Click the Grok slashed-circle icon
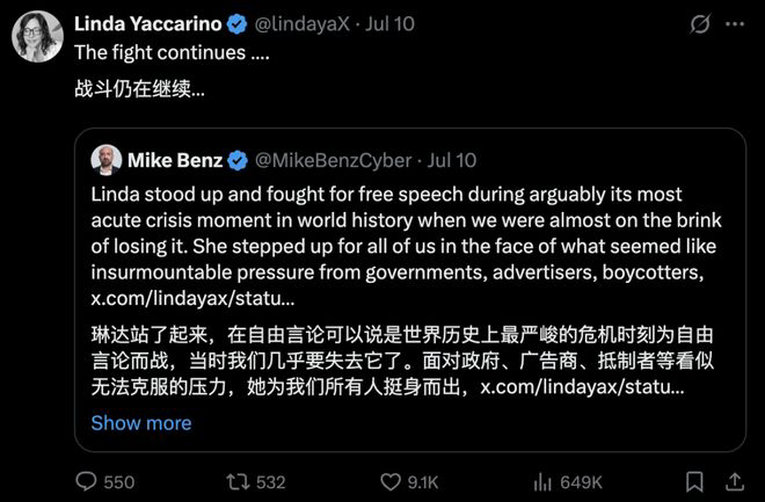Viewport: 765px width, 502px height. click(700, 23)
